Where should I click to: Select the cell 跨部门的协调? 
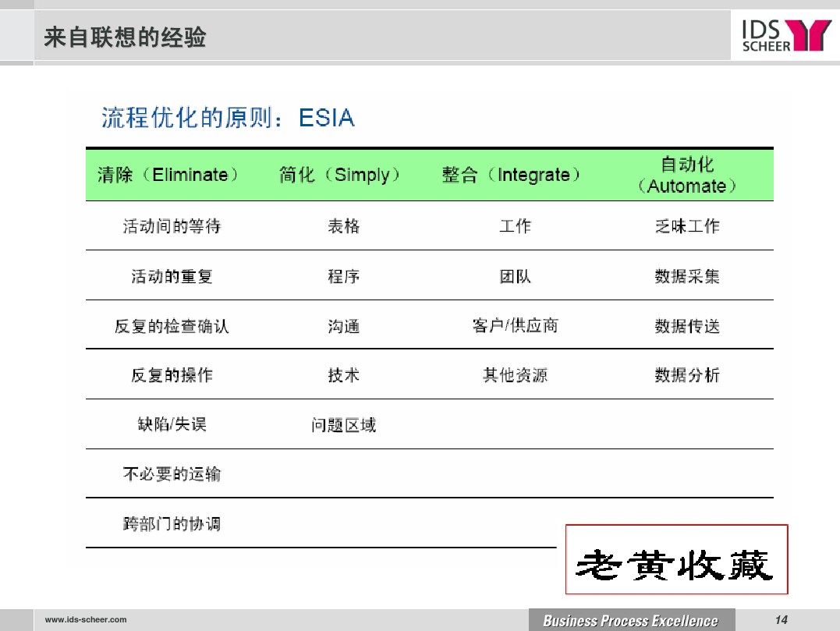pos(172,523)
